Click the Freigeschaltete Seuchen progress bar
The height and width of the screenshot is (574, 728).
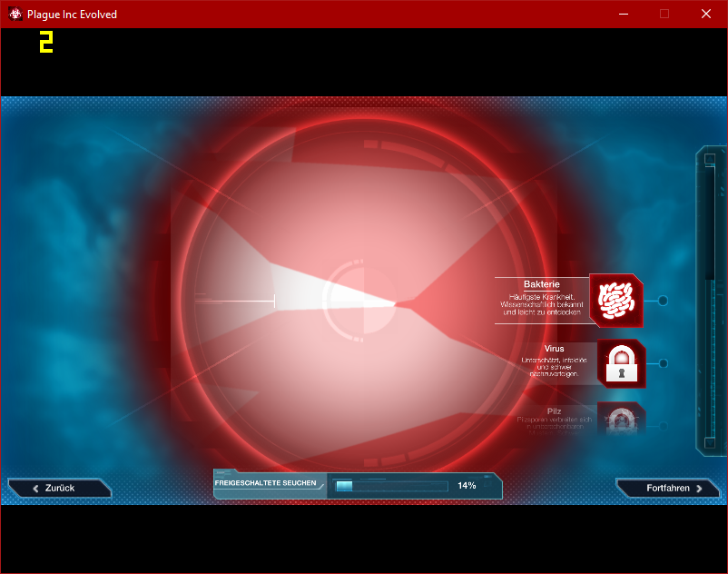tap(391, 486)
